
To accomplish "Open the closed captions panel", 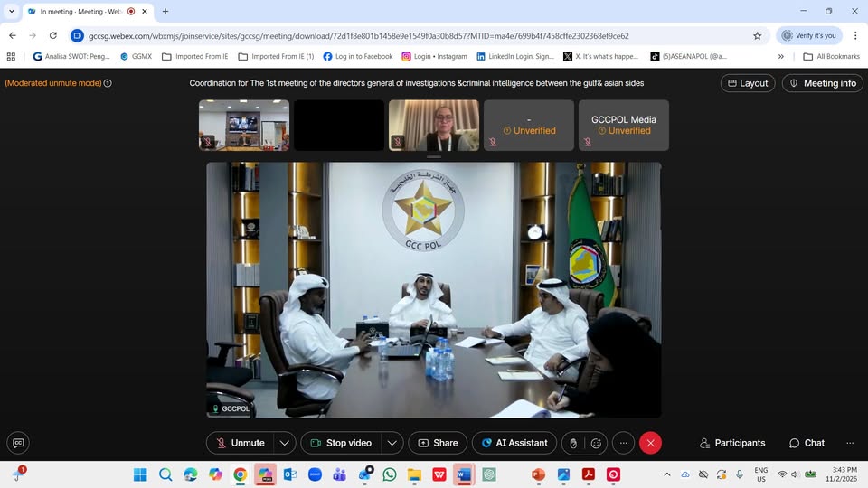I will (x=17, y=443).
